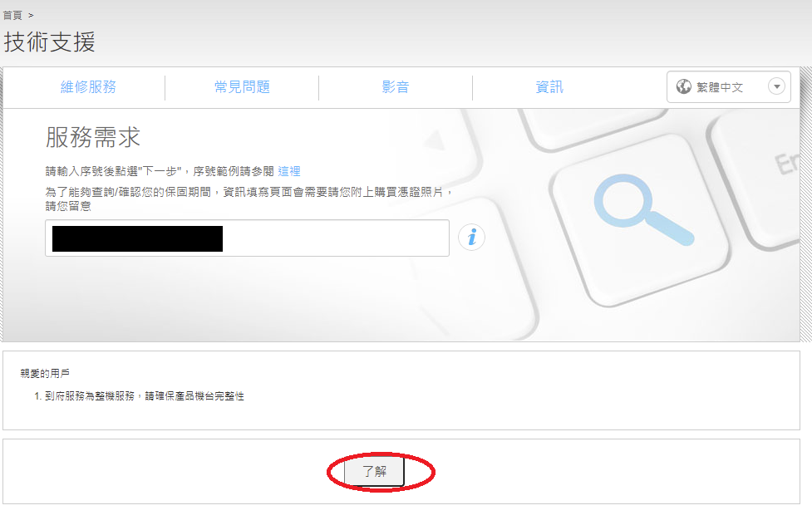Click the 服務需求 heading

[93, 137]
